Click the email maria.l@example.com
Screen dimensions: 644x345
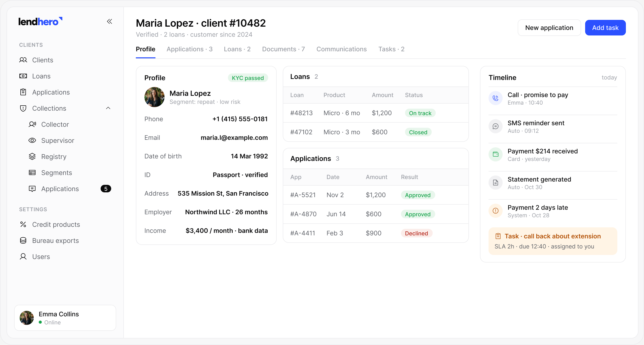coord(234,138)
